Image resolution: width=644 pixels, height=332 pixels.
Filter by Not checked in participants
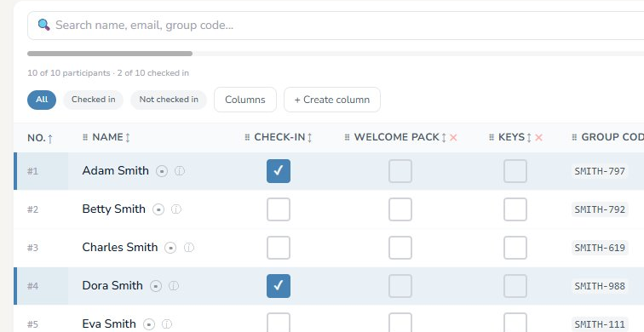pos(169,100)
